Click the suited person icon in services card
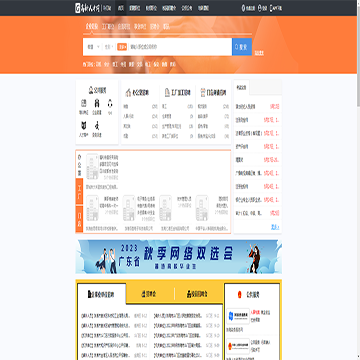This screenshot has width=360, height=360. [x=97, y=104]
